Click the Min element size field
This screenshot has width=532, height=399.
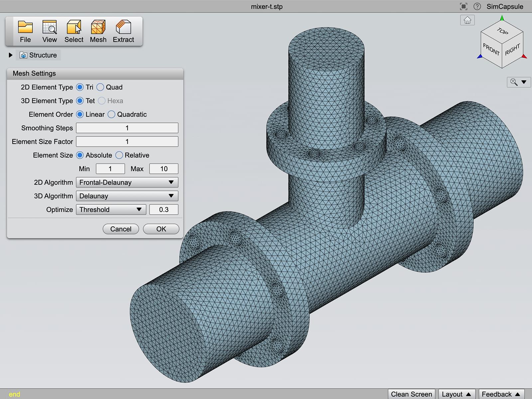point(110,169)
